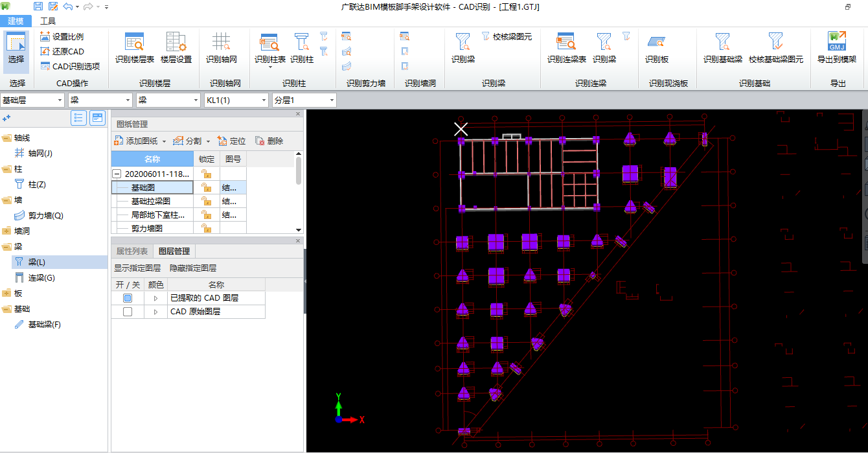The height and width of the screenshot is (453, 868).
Task: Click the Save icon in the title bar
Action: point(38,6)
